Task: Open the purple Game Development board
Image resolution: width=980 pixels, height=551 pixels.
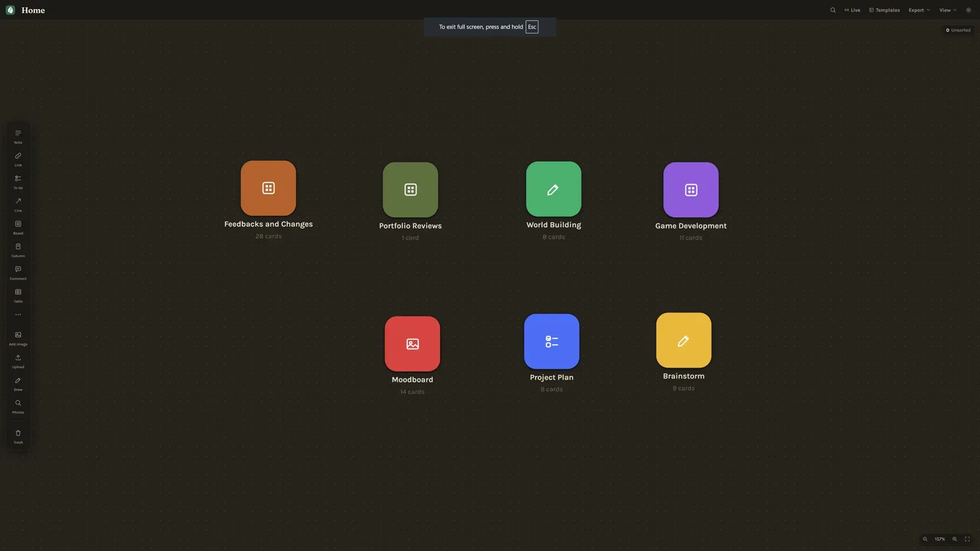Action: point(691,190)
